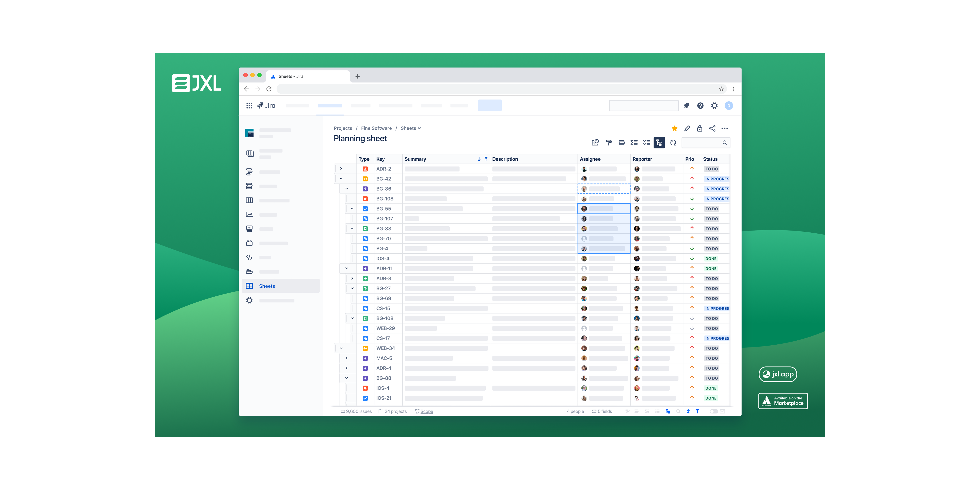Click the paint roller formatting icon

pos(609,143)
